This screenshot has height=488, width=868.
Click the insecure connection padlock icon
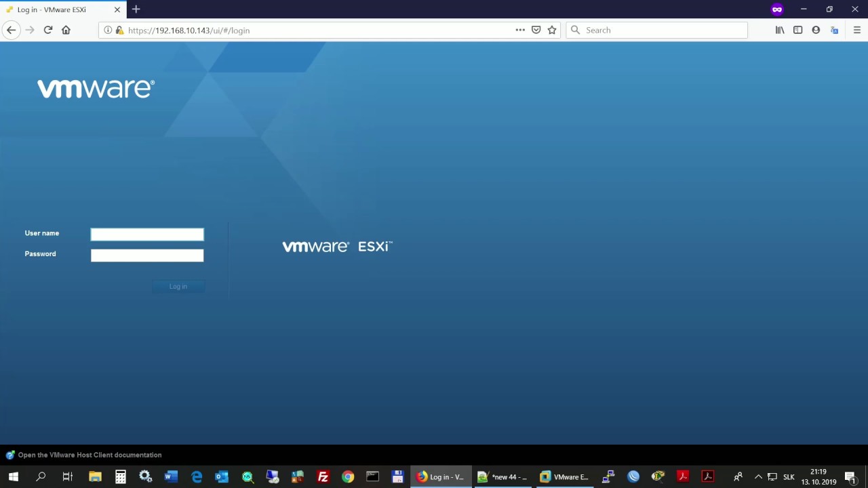click(119, 30)
